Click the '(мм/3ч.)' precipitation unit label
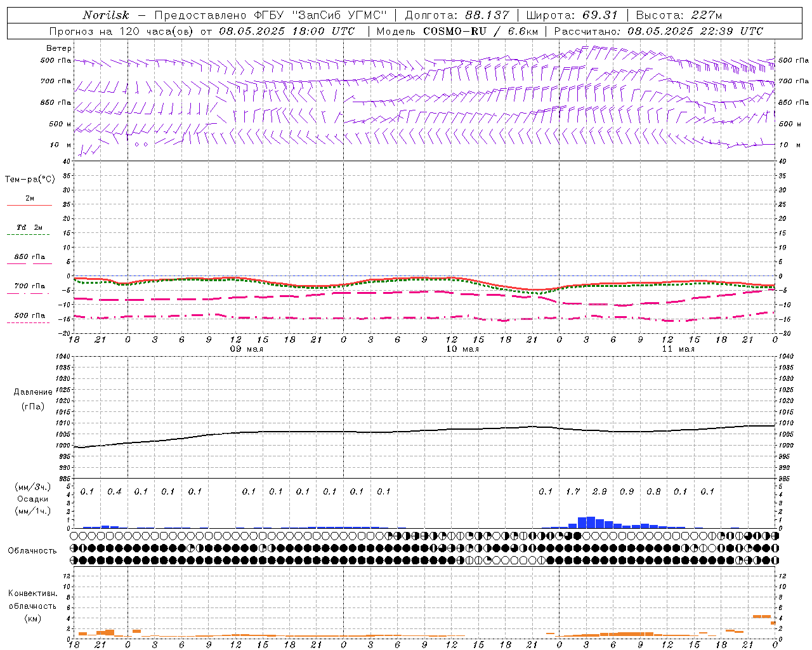The image size is (812, 650). pos(32,487)
